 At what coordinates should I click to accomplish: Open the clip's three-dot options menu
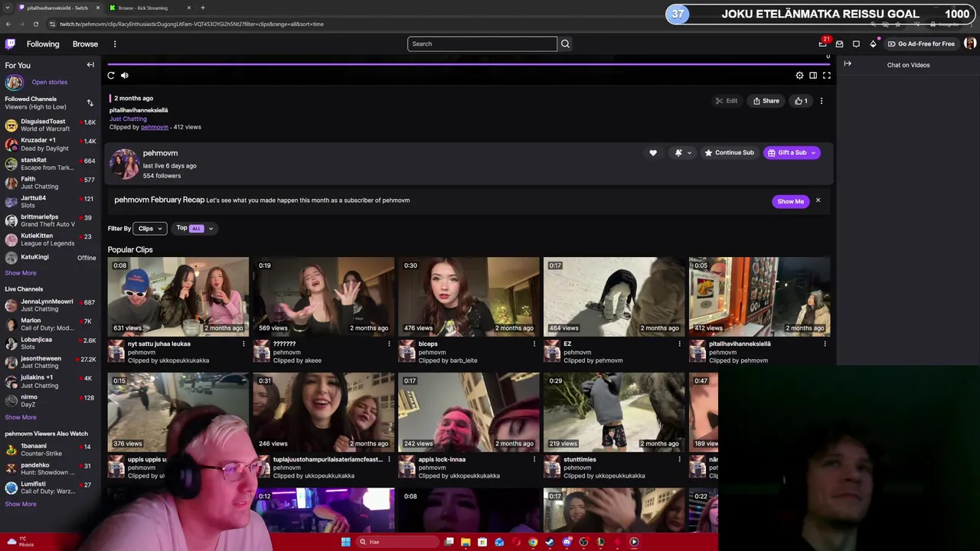822,101
